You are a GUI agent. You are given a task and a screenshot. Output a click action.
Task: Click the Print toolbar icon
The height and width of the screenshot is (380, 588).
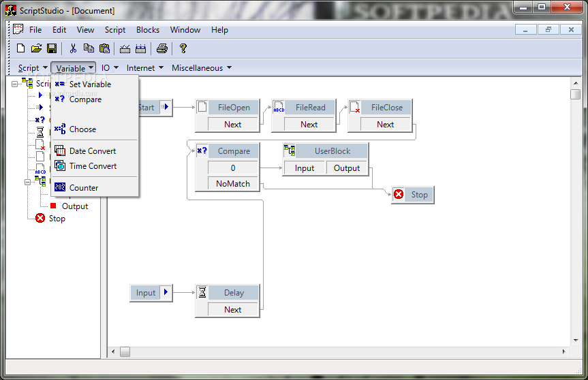coord(162,48)
